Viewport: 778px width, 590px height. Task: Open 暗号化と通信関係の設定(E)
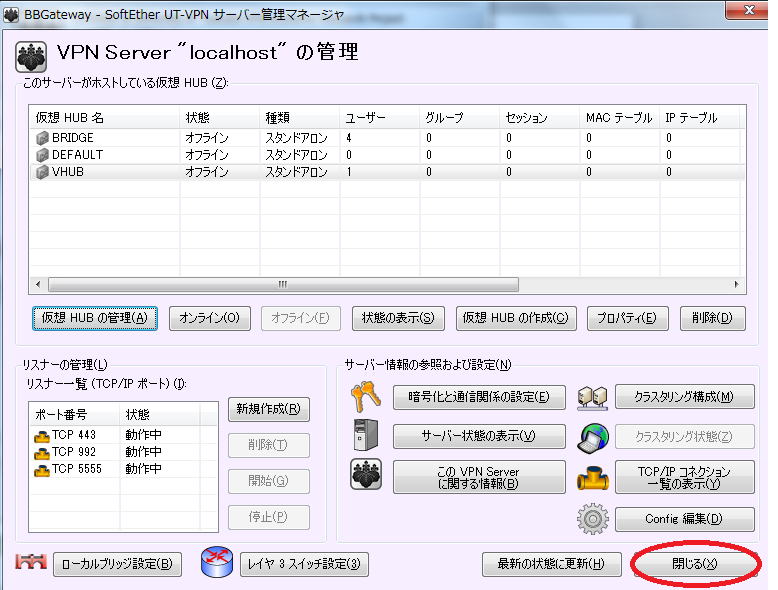click(479, 397)
